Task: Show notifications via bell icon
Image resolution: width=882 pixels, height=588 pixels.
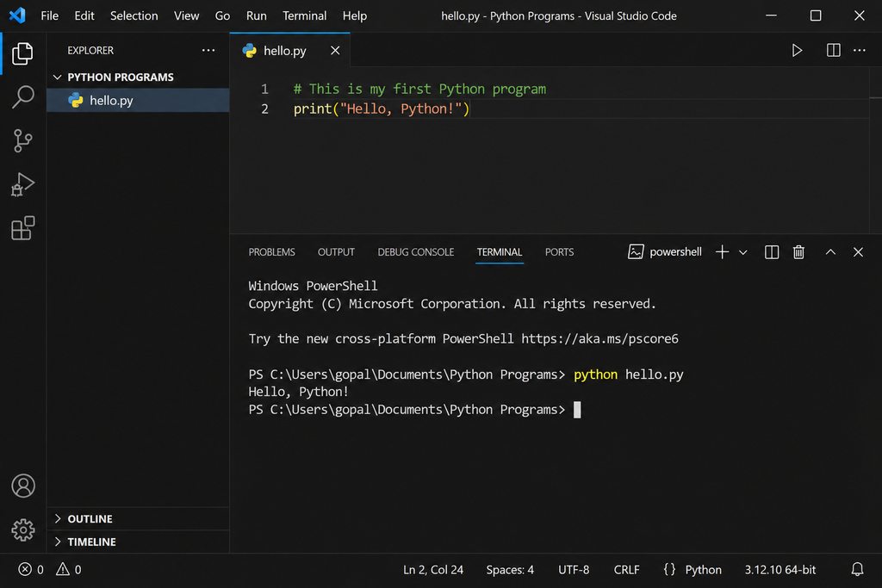Action: tap(857, 569)
